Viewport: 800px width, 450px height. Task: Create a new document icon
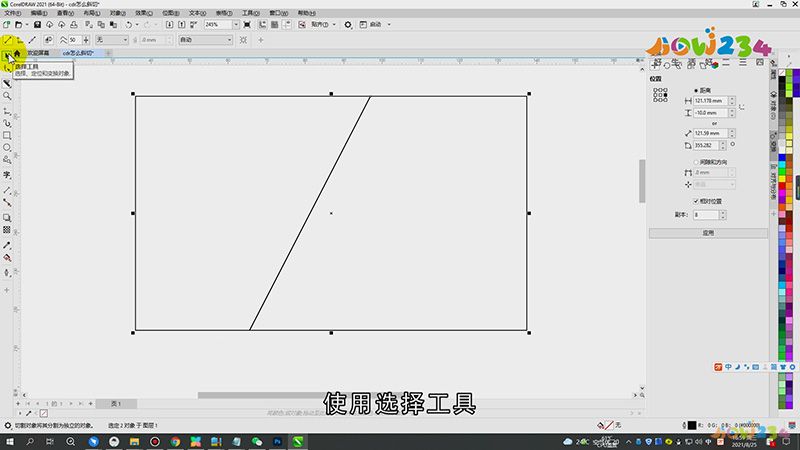pyautogui.click(x=7, y=24)
